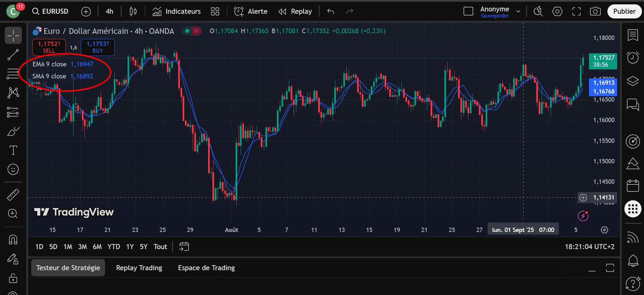Choose the ruler measure tool
The height and width of the screenshot is (295, 644).
(13, 195)
